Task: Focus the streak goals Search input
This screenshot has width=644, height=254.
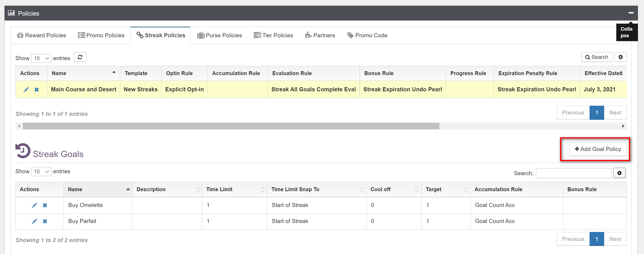Action: [573, 173]
